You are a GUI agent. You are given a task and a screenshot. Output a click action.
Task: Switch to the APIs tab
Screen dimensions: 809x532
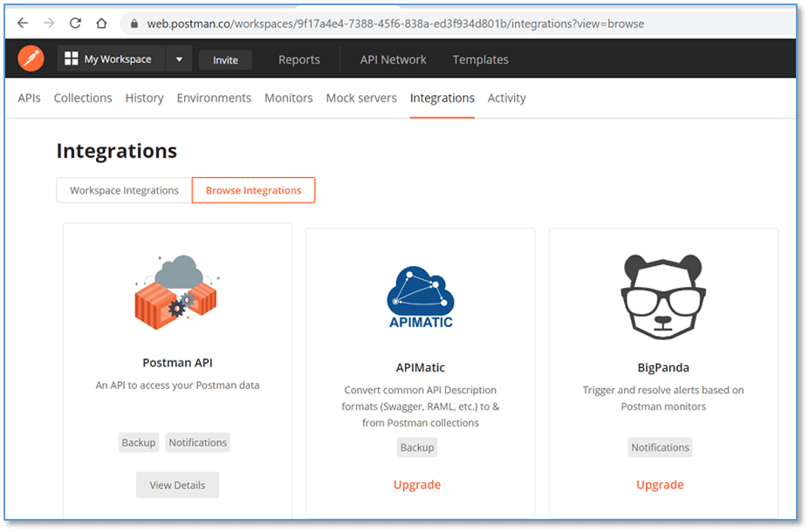pyautogui.click(x=29, y=98)
